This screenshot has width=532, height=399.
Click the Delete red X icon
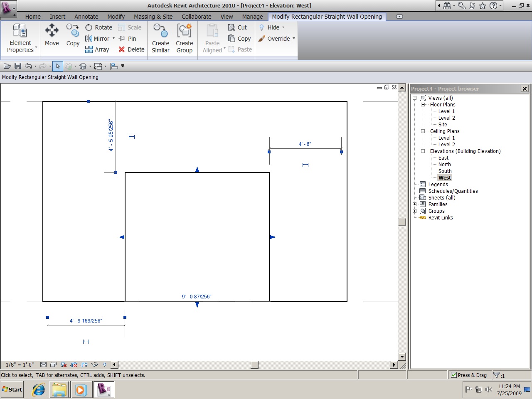[122, 49]
